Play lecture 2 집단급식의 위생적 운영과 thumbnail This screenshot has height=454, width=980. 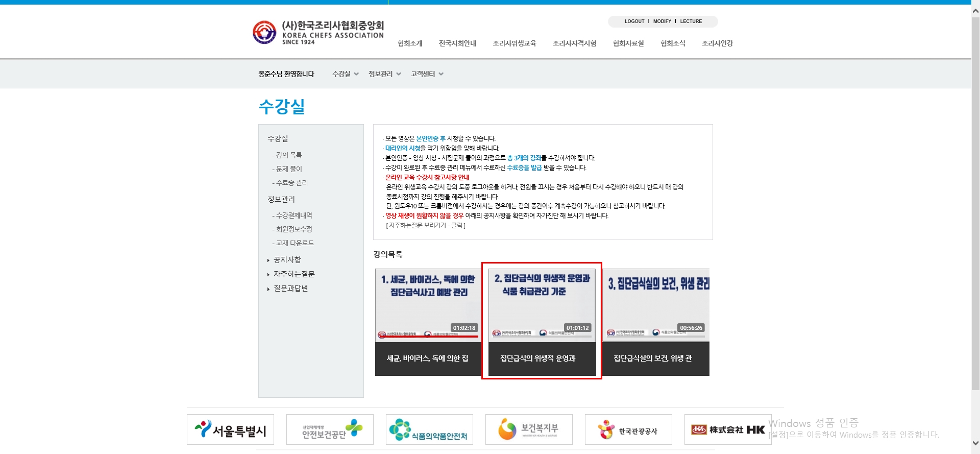click(x=542, y=305)
